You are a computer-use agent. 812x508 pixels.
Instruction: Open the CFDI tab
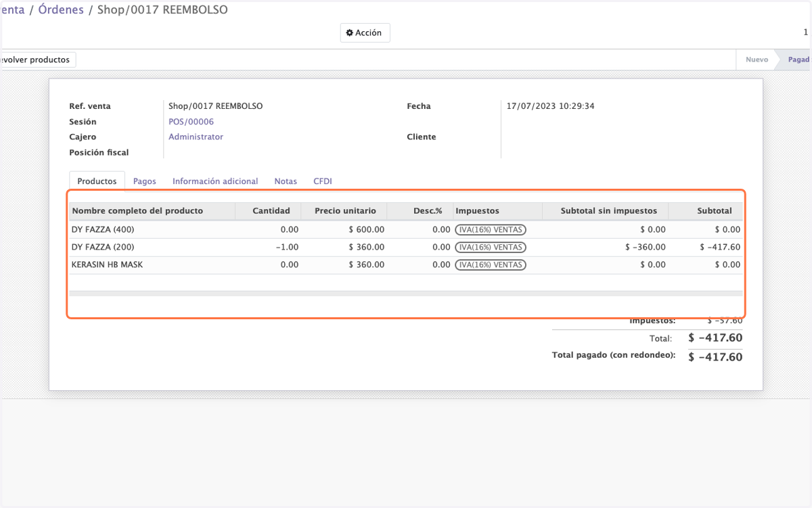pos(323,181)
